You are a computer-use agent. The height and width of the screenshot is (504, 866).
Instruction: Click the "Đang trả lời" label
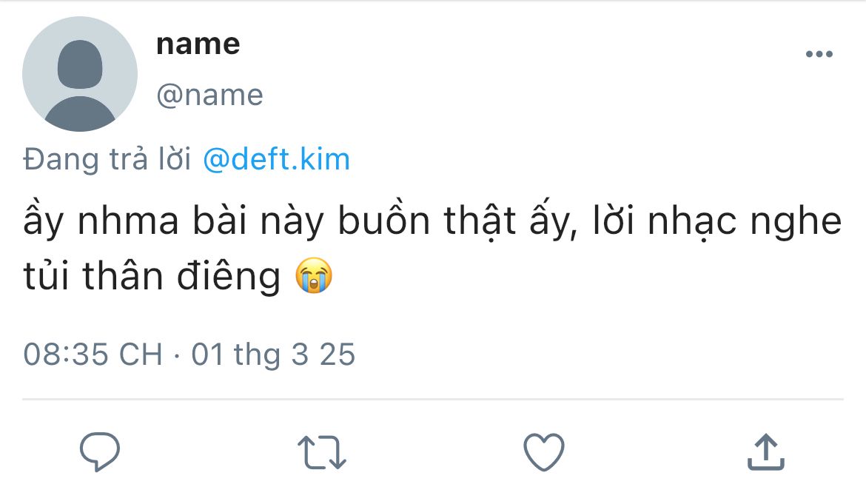tap(107, 159)
